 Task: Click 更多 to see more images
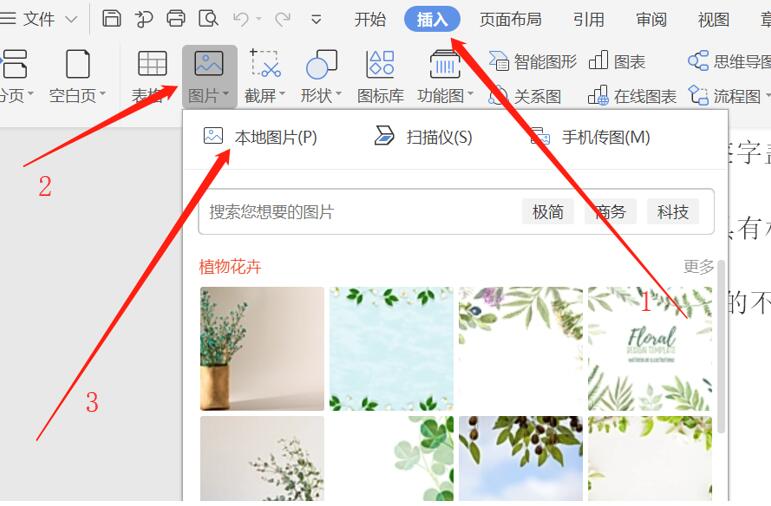[698, 267]
